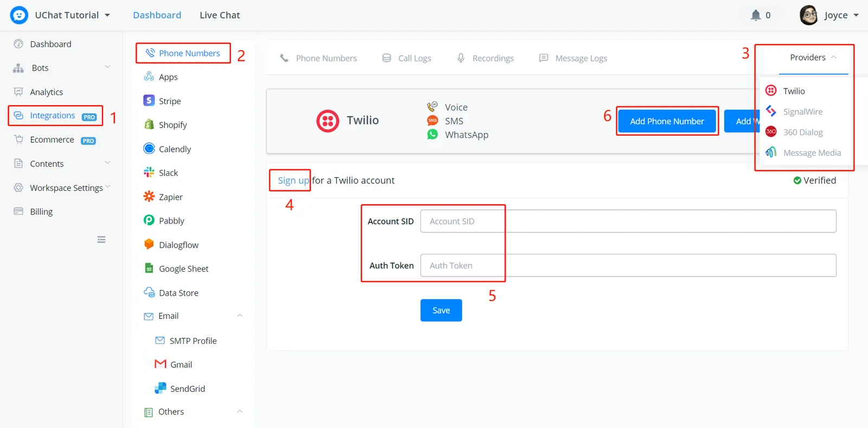This screenshot has height=428, width=868.
Task: Click the Voice channel label
Action: (x=456, y=107)
